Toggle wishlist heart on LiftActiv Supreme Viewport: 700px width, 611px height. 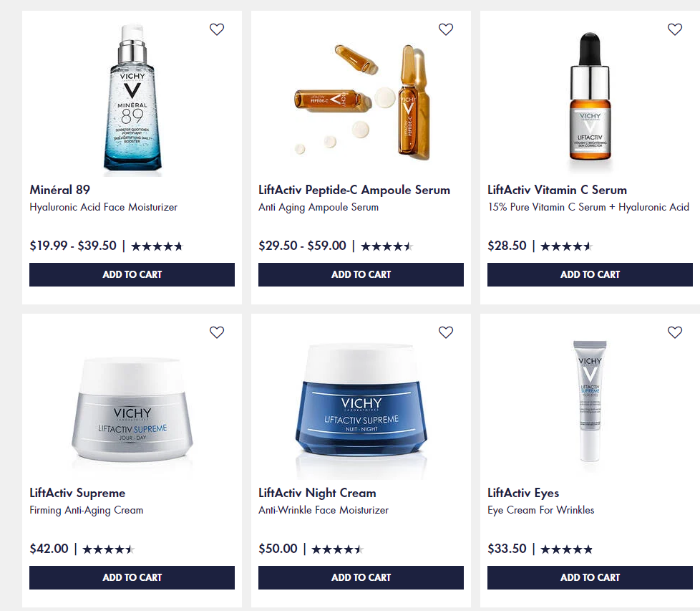click(217, 332)
